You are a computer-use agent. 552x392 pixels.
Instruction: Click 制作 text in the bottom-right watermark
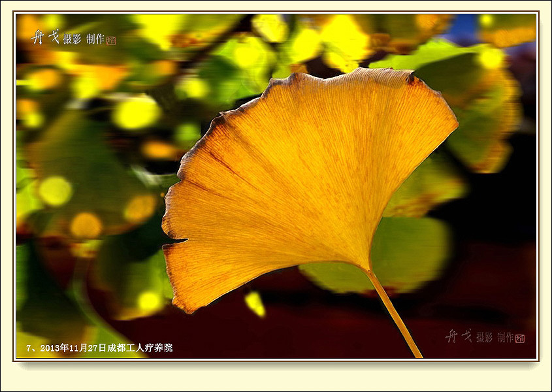coord(505,338)
